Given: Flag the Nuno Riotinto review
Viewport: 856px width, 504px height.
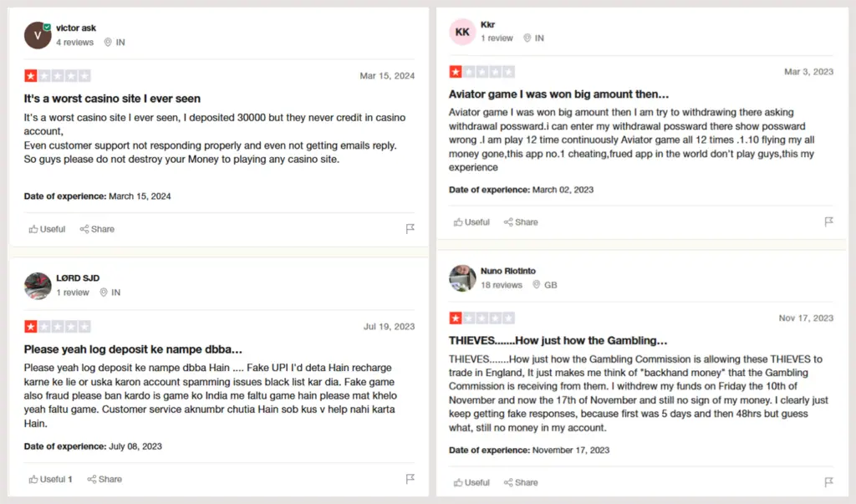Looking at the screenshot, I should [828, 482].
